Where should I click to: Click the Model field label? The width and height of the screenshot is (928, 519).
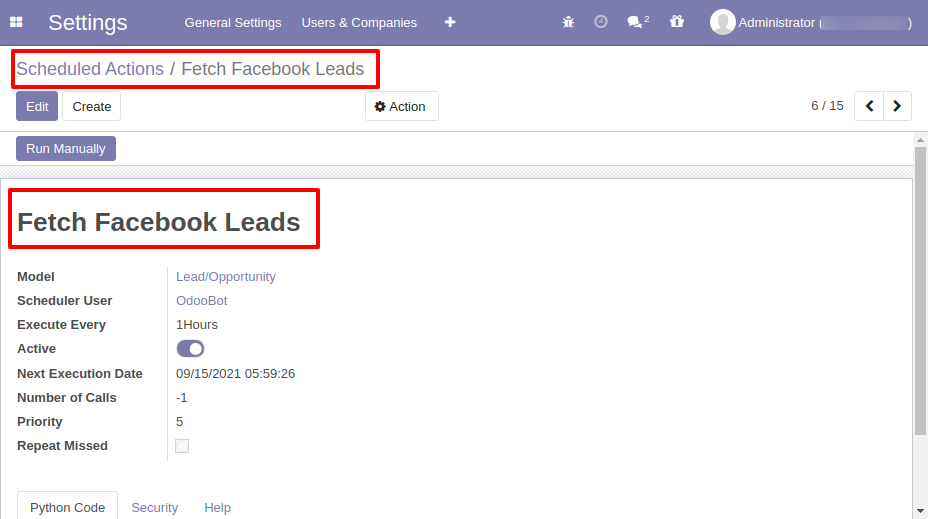coord(36,276)
